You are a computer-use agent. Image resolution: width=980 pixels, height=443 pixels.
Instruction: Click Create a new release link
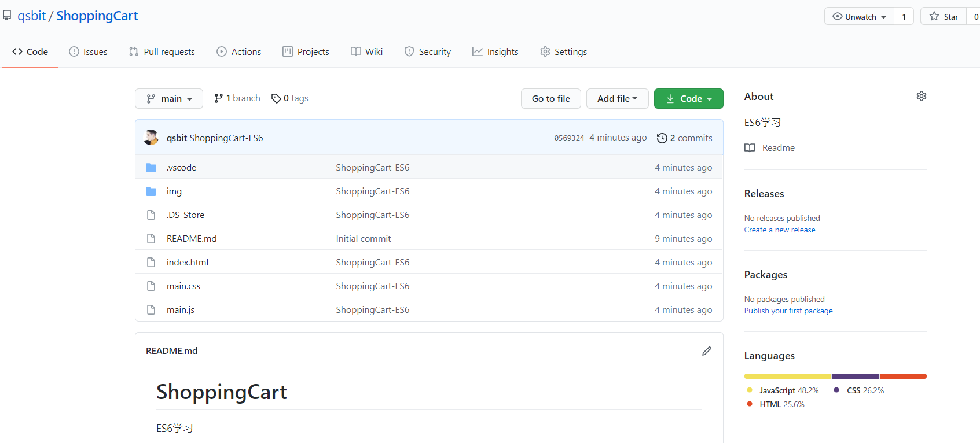pyautogui.click(x=780, y=230)
